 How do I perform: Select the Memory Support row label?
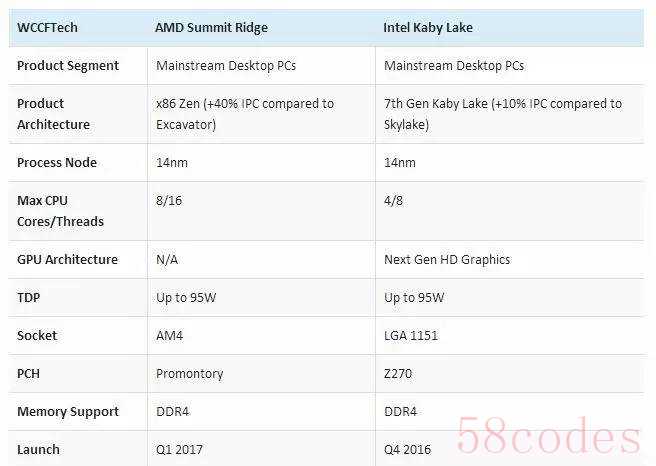(x=68, y=412)
